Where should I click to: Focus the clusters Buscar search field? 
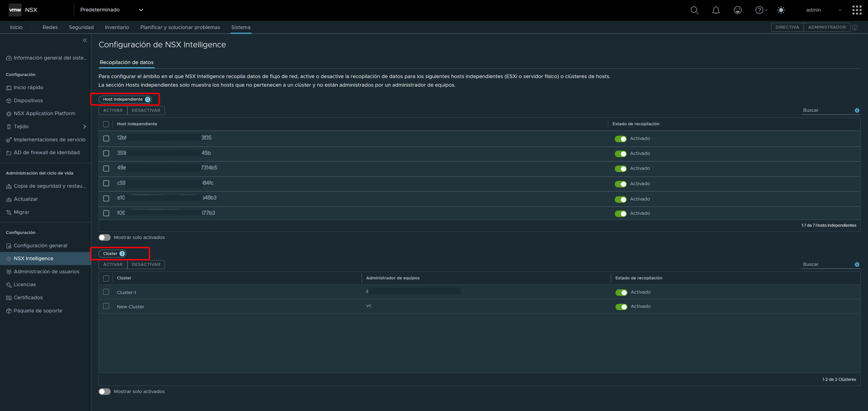[827, 265]
